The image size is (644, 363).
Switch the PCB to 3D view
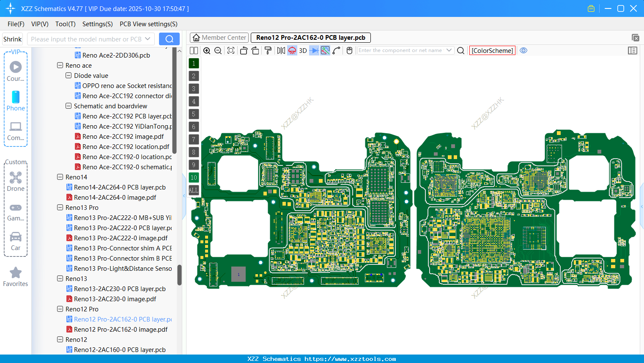(302, 50)
